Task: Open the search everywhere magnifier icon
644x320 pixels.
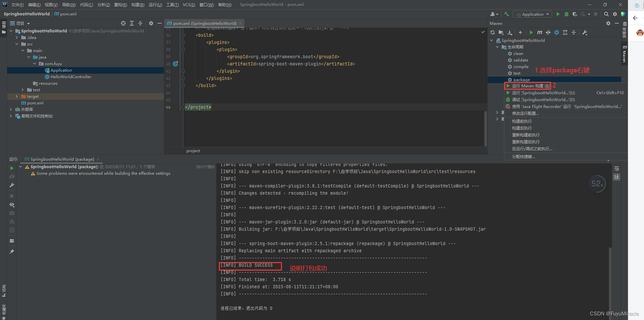Action: (606, 14)
